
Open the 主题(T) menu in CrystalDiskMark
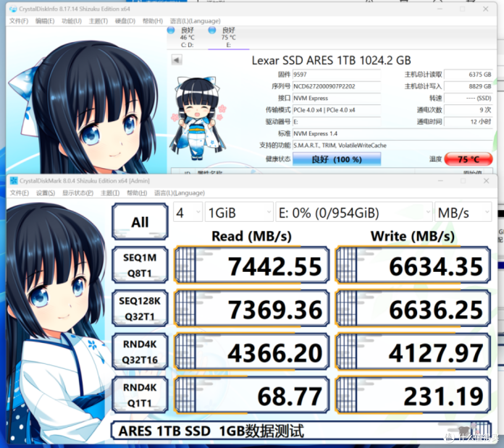[x=110, y=193]
